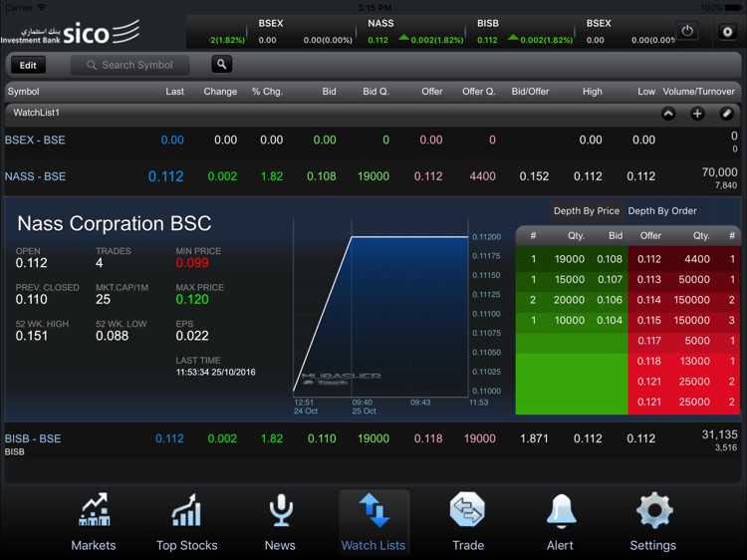Add a symbol with the plus icon

pos(697,114)
